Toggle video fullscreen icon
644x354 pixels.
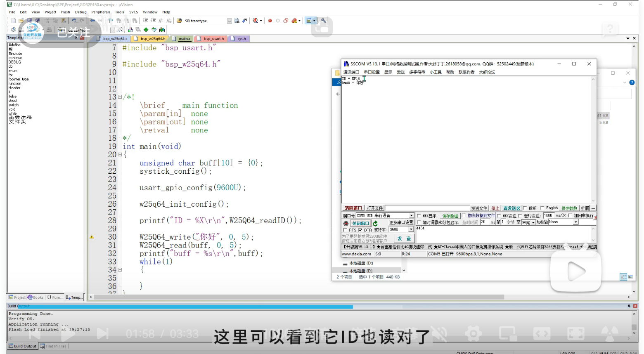pos(576,333)
